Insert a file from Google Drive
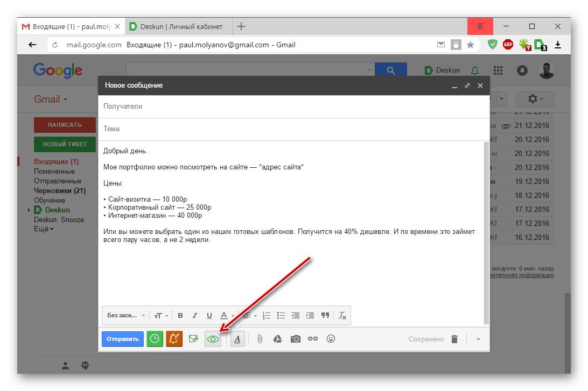 pyautogui.click(x=277, y=339)
